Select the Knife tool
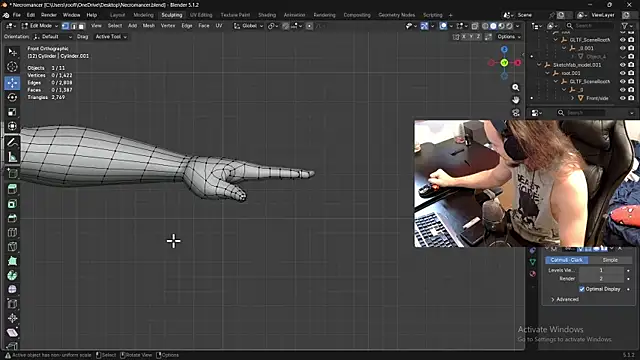The height and width of the screenshot is (360, 640). coord(12,247)
